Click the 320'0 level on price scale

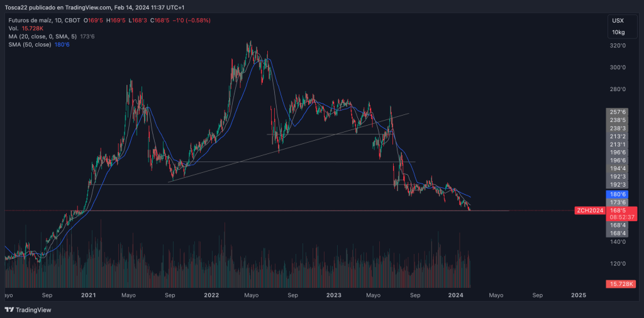618,46
